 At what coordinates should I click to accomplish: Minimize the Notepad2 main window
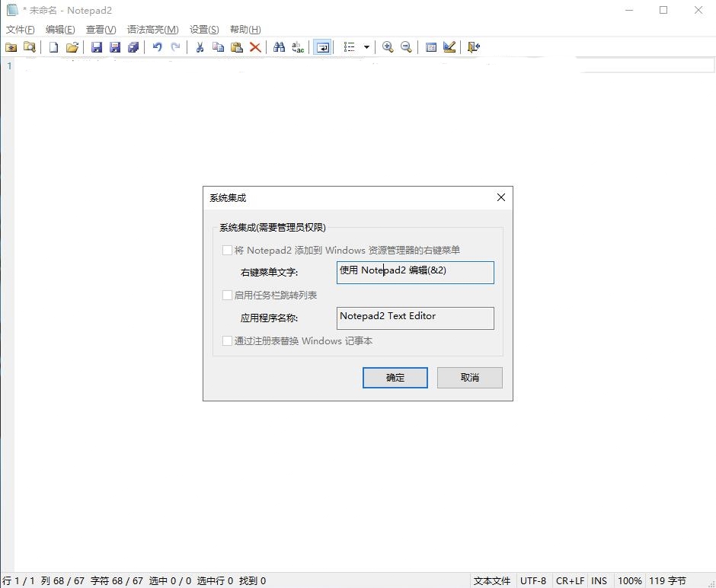pos(629,10)
